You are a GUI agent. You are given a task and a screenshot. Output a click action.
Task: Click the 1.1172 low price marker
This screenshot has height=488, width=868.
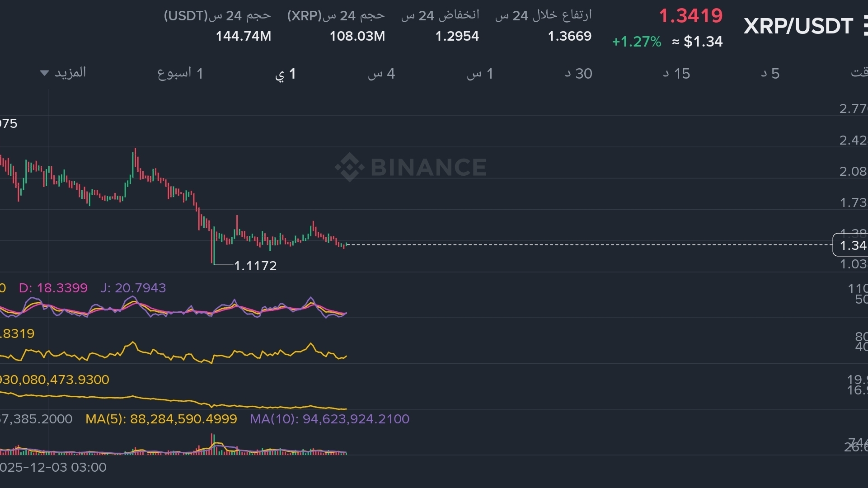point(255,266)
